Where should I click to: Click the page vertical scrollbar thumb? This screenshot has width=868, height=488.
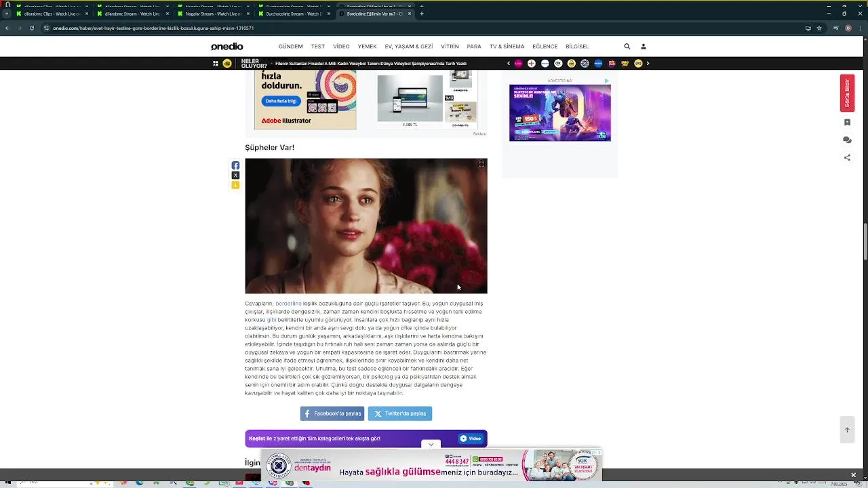865,241
